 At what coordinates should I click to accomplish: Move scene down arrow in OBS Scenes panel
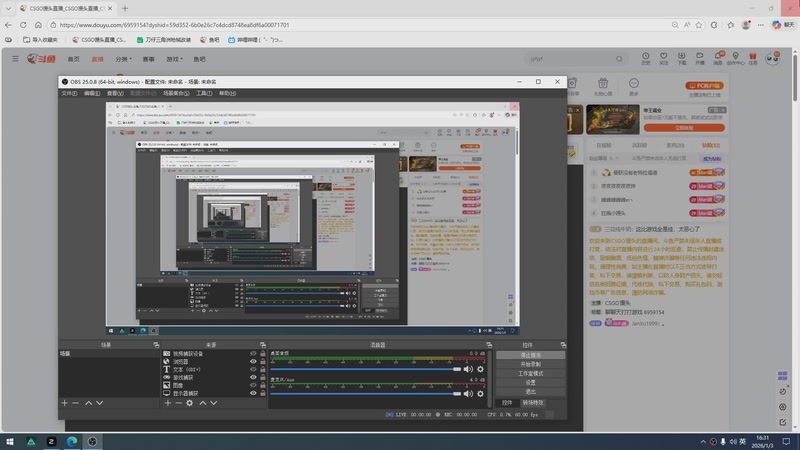click(x=99, y=403)
